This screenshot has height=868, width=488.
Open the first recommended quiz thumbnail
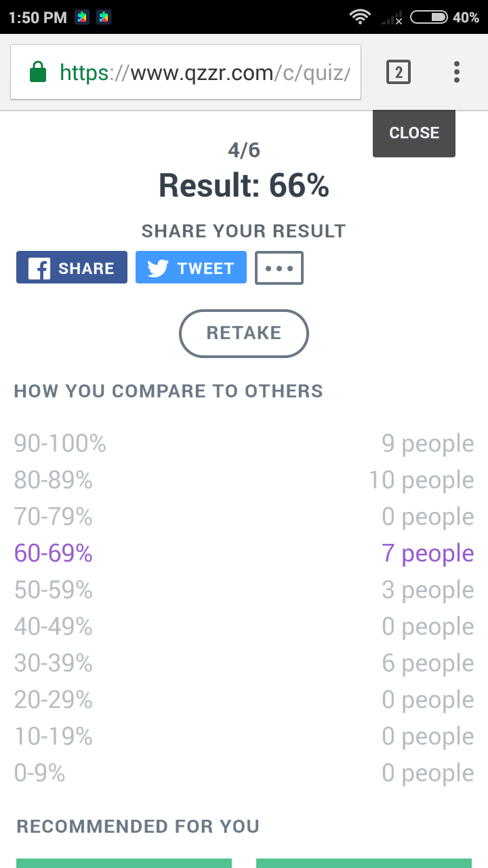pos(124,863)
